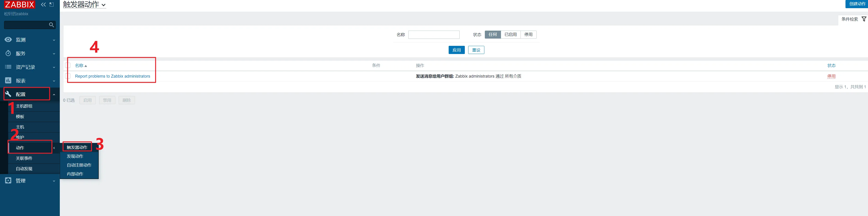Select the 停用 status filter option
This screenshot has width=868, height=216.
pos(528,35)
